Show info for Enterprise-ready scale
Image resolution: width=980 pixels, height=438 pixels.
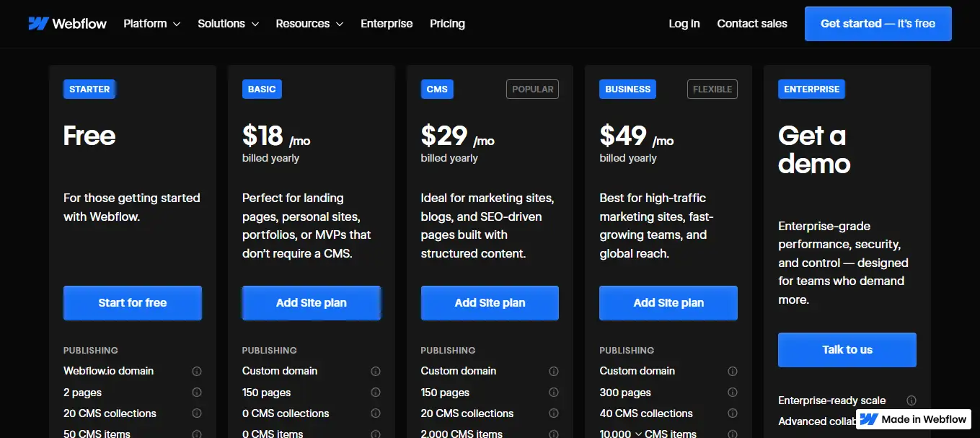(x=911, y=400)
